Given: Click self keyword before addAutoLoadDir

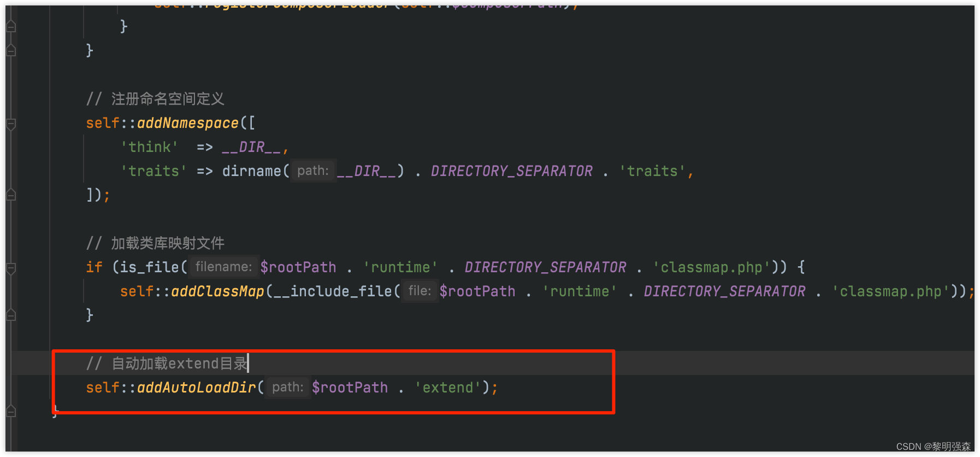Looking at the screenshot, I should (103, 388).
